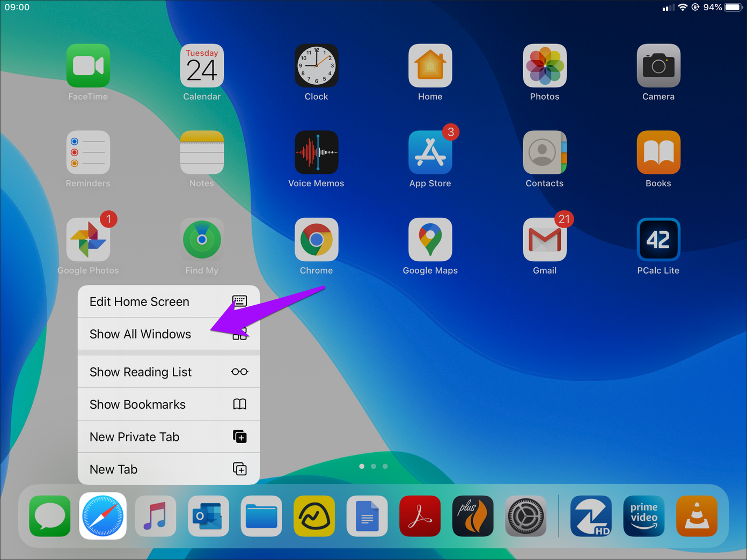Open a New Private Tab
The width and height of the screenshot is (747, 560).
coord(134,437)
